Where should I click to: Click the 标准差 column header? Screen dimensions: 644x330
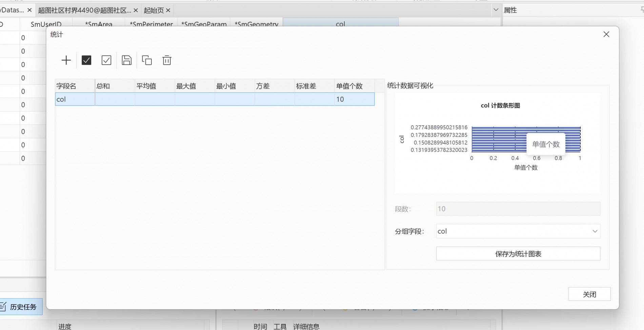coord(315,86)
